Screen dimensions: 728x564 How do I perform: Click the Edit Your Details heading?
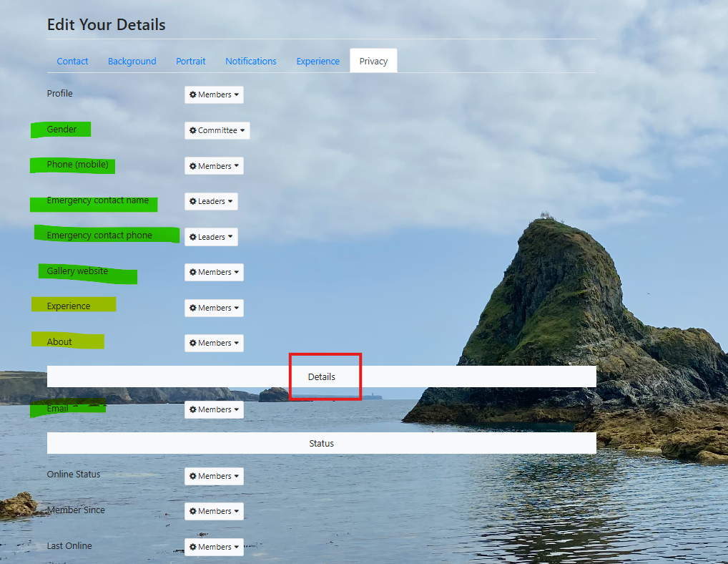107,24
